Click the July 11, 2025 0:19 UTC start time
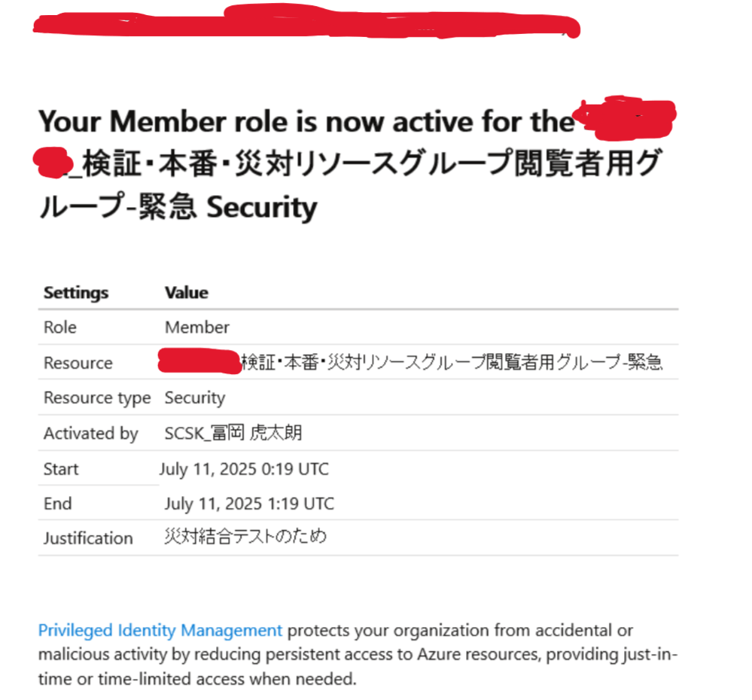 pos(244,469)
